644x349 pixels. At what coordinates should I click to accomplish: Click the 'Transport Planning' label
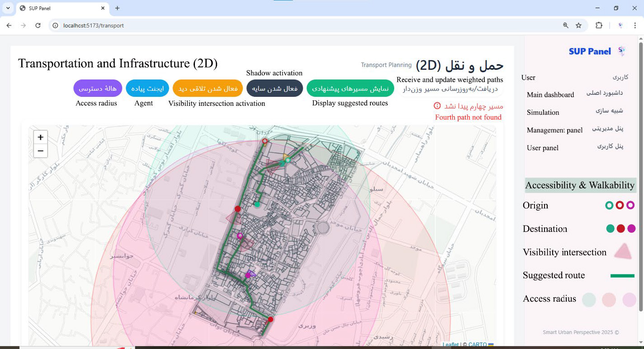pos(386,65)
